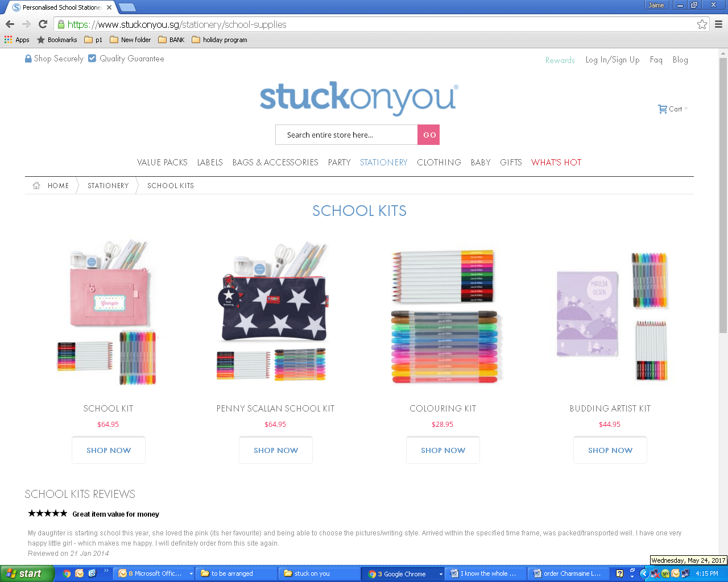Image resolution: width=728 pixels, height=582 pixels.
Task: Click HOME in the breadcrumb
Action: click(x=58, y=186)
